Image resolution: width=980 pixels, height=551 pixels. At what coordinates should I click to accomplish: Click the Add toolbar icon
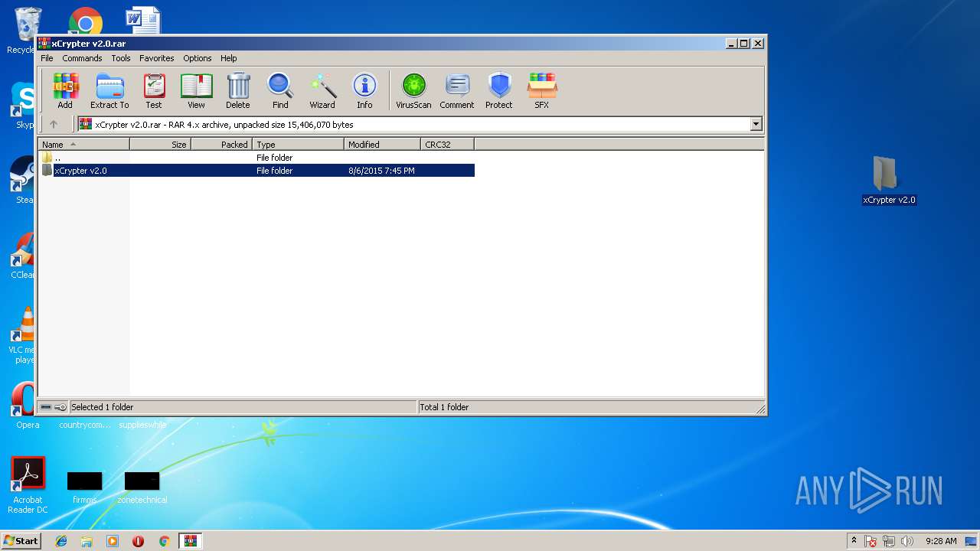pyautogui.click(x=65, y=91)
